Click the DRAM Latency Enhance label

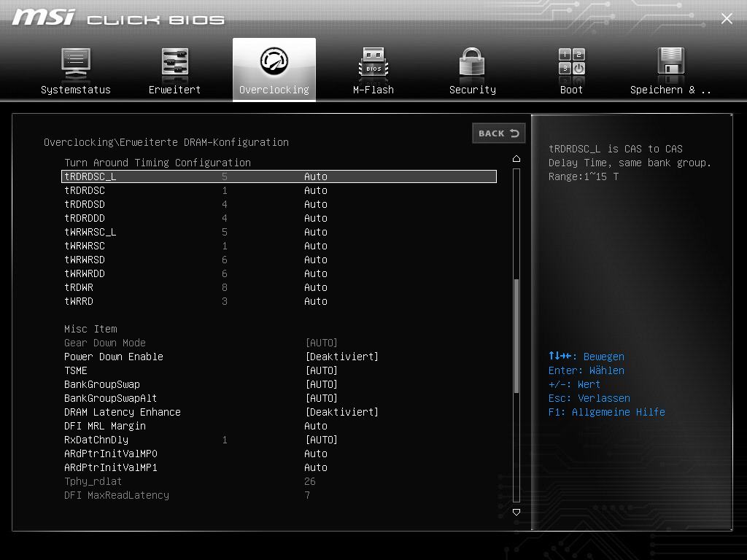tap(123, 412)
